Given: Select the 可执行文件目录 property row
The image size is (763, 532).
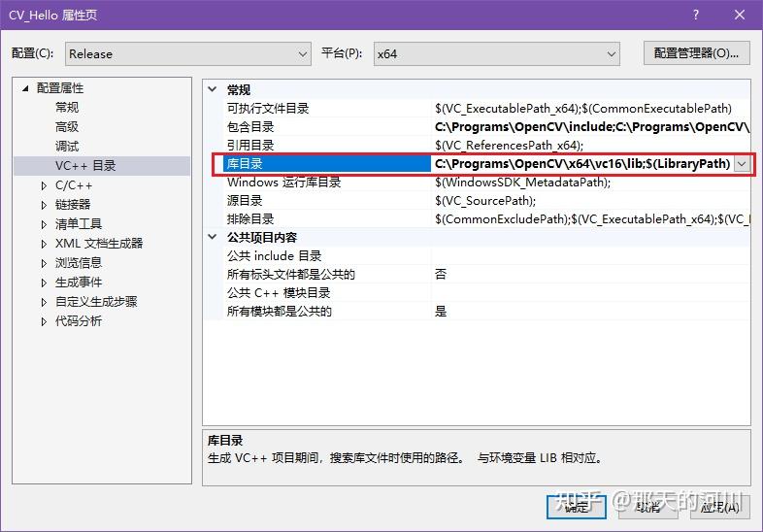Looking at the screenshot, I should (486, 108).
